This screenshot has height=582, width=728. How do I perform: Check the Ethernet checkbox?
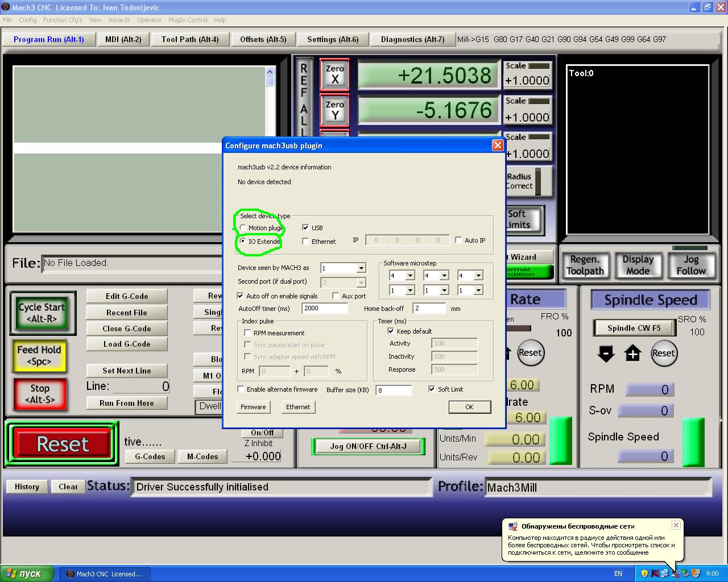tap(305, 241)
